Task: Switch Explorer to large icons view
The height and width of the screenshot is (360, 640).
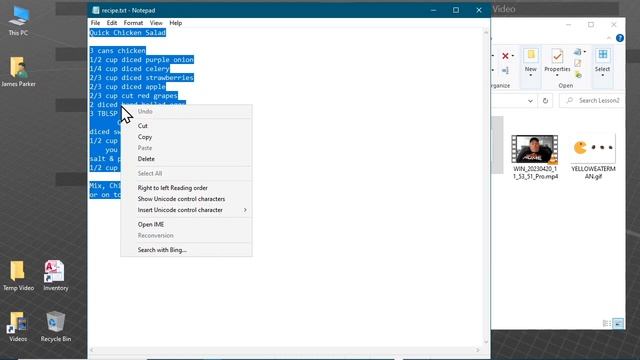Action: click(x=618, y=324)
